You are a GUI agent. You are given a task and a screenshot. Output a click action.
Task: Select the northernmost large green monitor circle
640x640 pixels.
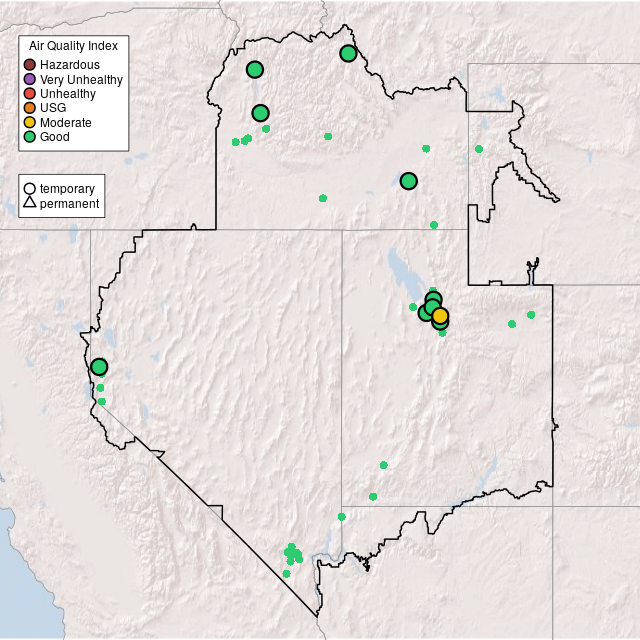tap(348, 53)
